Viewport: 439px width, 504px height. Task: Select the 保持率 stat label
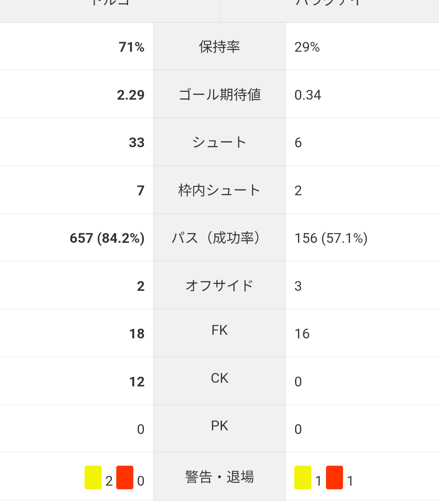point(219,47)
